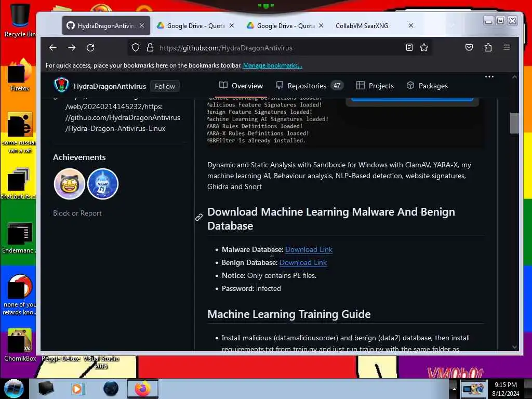Reload the GitHub page
This screenshot has width=532, height=399.
[90, 48]
